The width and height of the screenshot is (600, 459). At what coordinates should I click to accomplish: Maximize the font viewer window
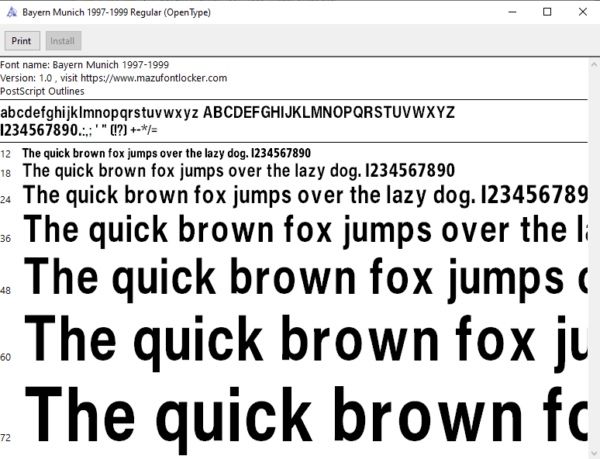[547, 12]
